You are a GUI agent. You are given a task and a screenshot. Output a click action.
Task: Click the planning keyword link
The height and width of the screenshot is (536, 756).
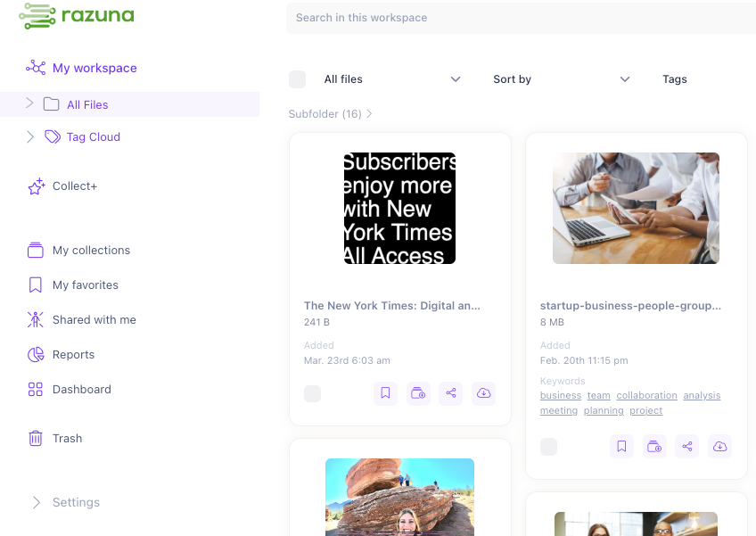(604, 410)
